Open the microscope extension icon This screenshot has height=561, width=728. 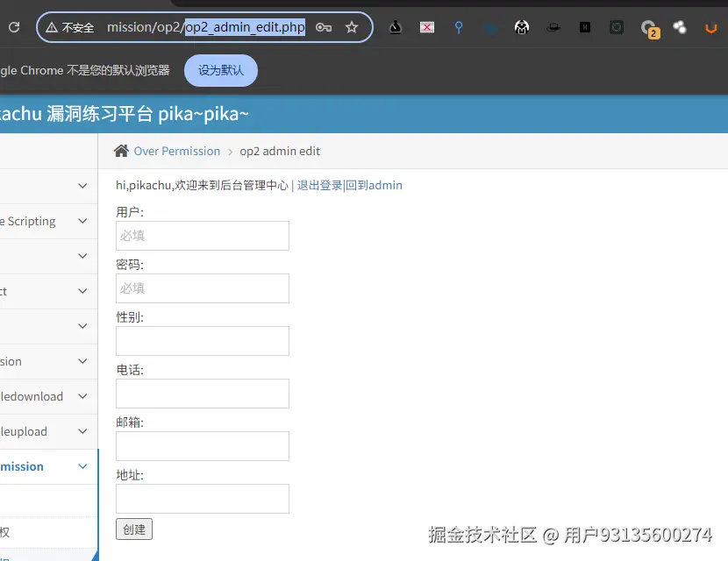coord(395,27)
